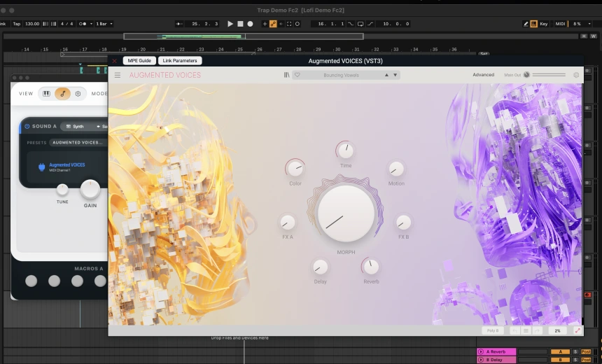This screenshot has height=364, width=602.
Task: Click the 4 / 4 time signature
Action: [x=66, y=24]
